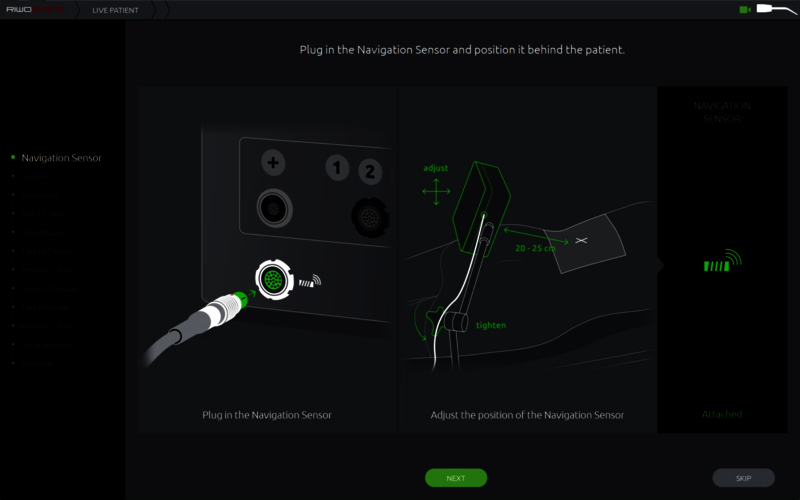Select the Take LAT image step
The width and height of the screenshot is (800, 500).
pyautogui.click(x=47, y=251)
